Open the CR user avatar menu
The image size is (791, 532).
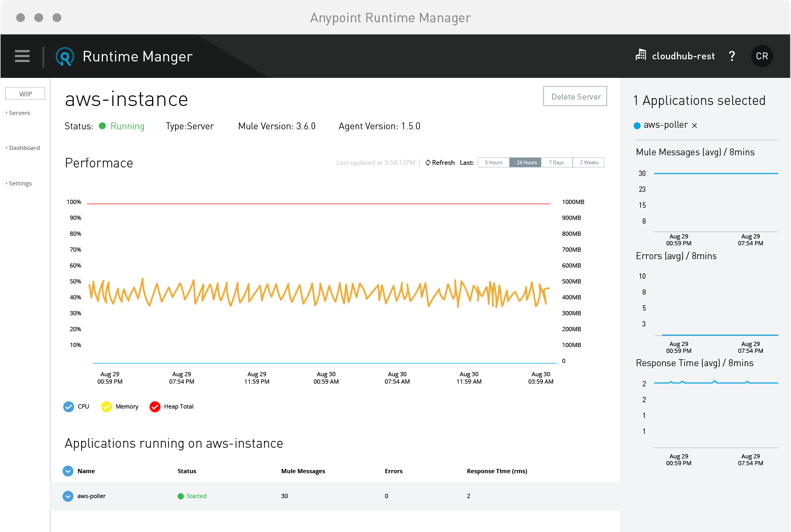click(762, 56)
